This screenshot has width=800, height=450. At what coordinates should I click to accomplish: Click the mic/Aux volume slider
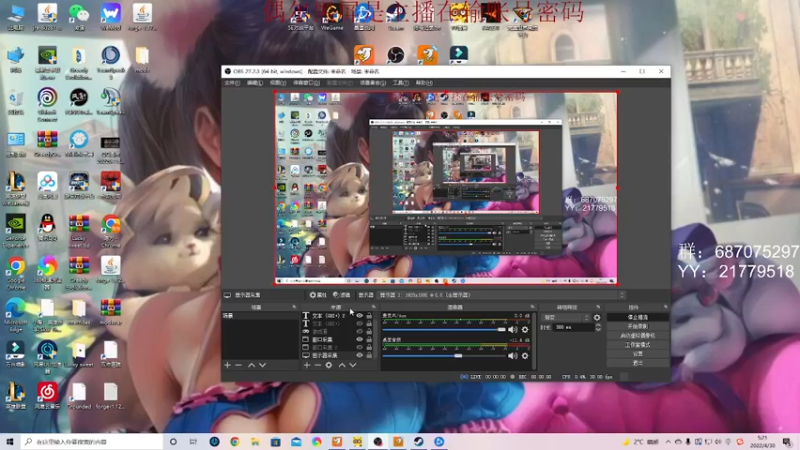[444, 330]
